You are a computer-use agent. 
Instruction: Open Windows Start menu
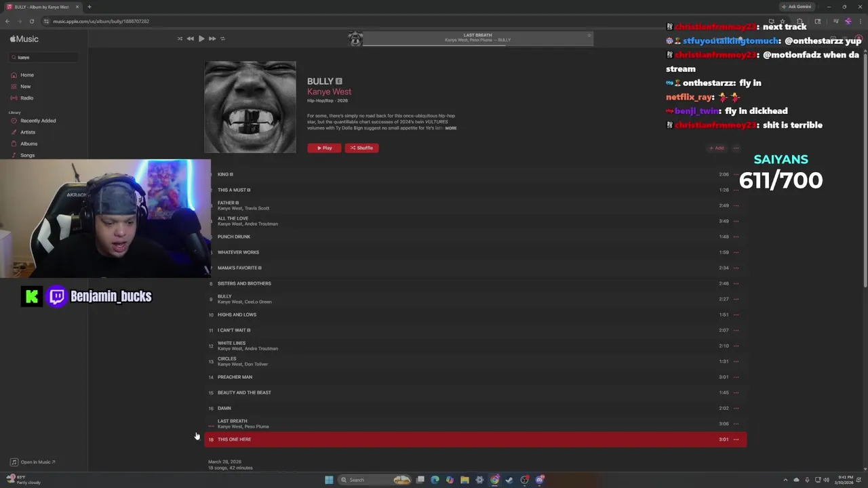pos(329,480)
